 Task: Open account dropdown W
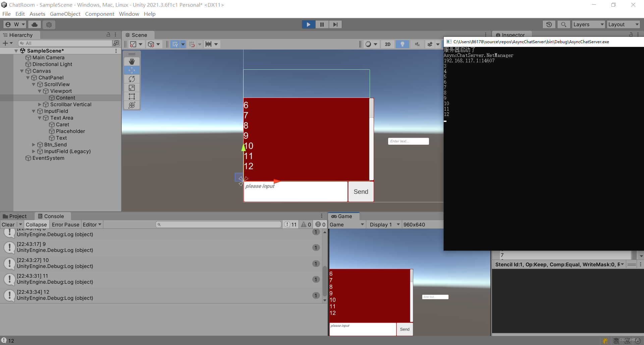pos(15,24)
